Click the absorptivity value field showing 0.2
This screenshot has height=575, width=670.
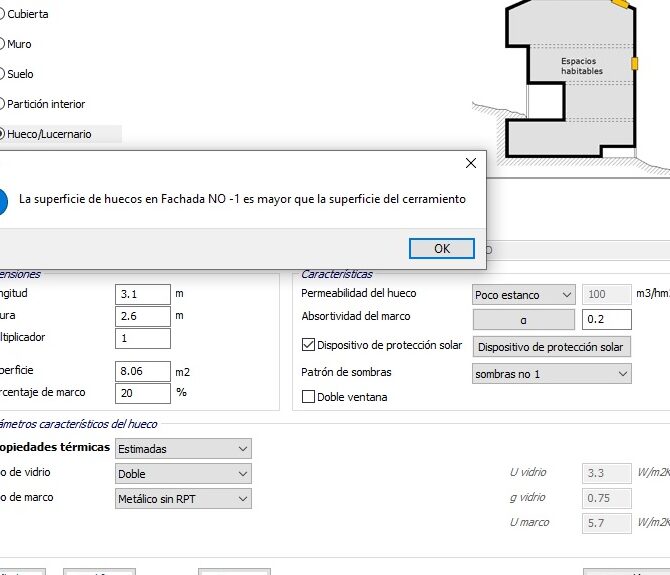coord(607,320)
